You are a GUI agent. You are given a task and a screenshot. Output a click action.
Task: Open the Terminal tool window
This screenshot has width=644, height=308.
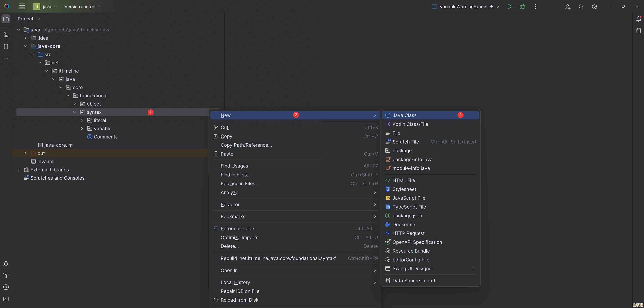coord(6,299)
